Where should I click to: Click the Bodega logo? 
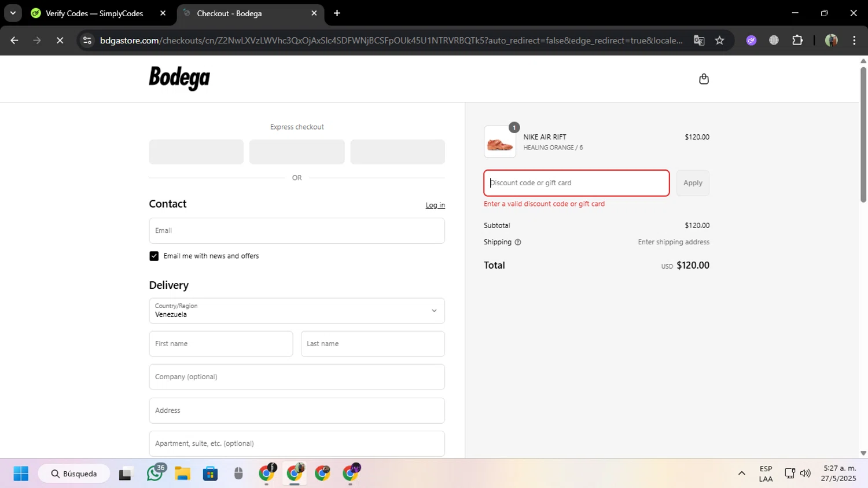click(179, 78)
